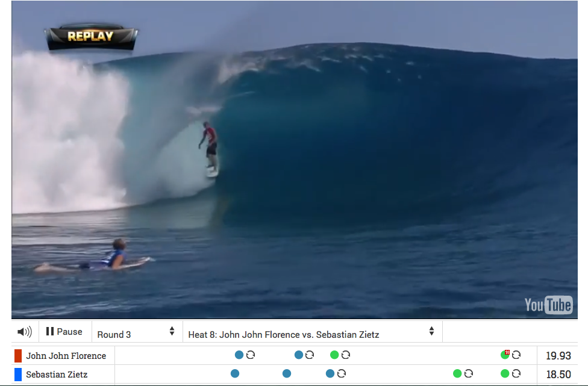Image resolution: width=588 pixels, height=386 pixels.
Task: Replay John John Florence's perfect 10 wave
Action: (516, 355)
